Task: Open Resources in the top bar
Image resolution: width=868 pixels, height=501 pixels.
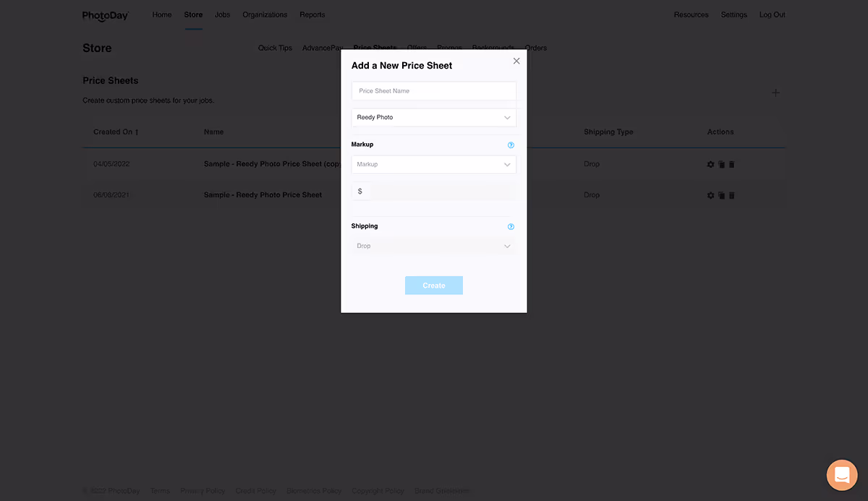Action: (x=691, y=14)
